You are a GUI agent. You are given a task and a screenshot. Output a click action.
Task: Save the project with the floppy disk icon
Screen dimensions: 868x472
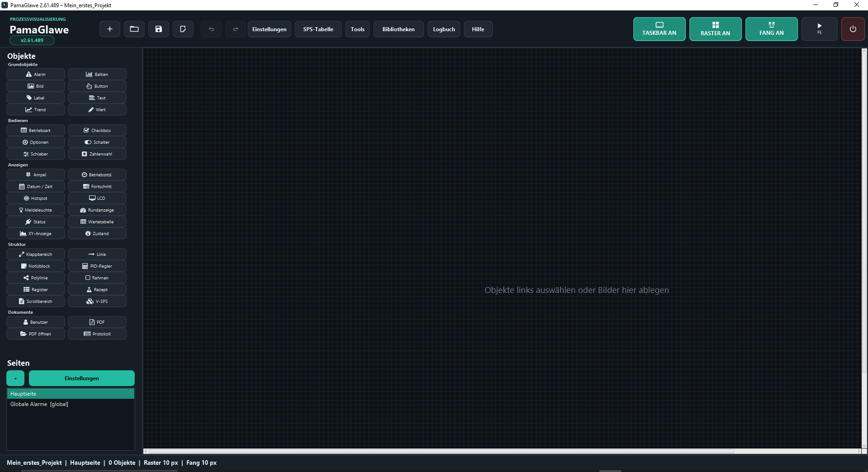pos(159,29)
